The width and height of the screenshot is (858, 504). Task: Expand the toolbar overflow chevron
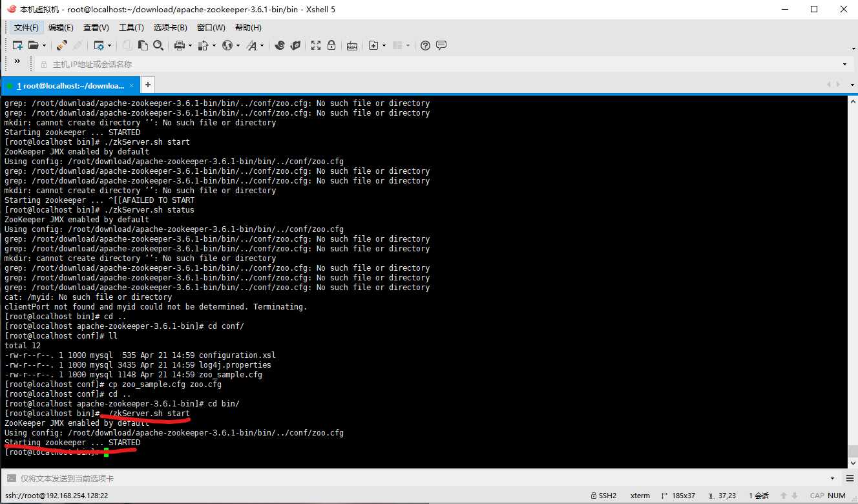coord(17,62)
